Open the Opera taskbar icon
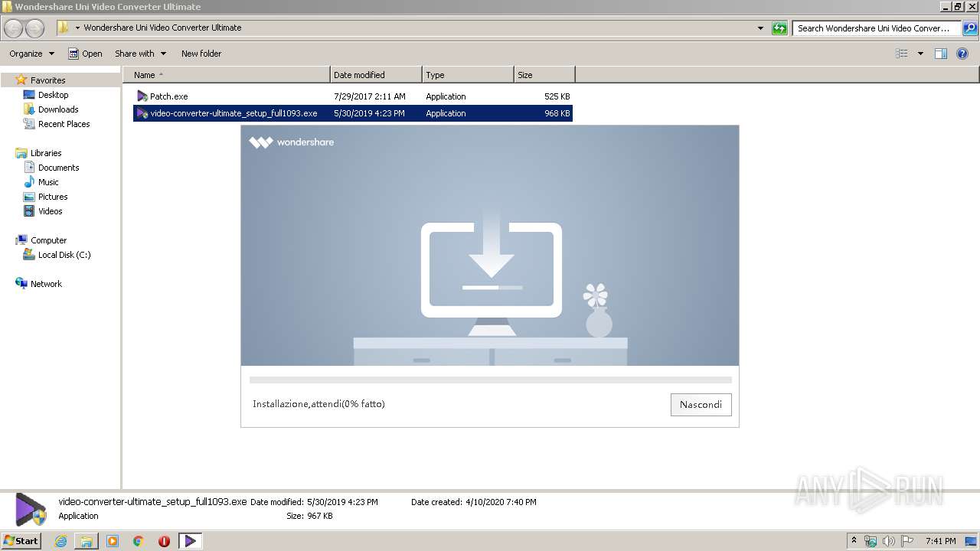 point(164,541)
